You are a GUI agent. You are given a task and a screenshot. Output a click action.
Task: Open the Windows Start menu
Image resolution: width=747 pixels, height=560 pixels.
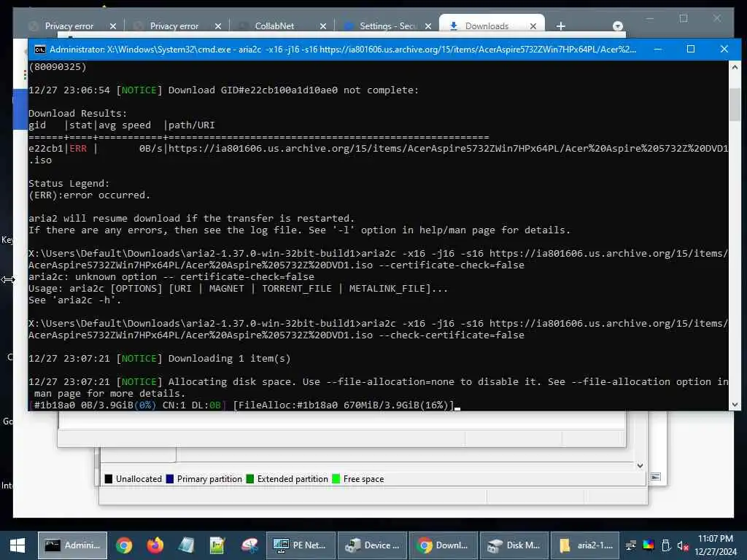pyautogui.click(x=18, y=545)
